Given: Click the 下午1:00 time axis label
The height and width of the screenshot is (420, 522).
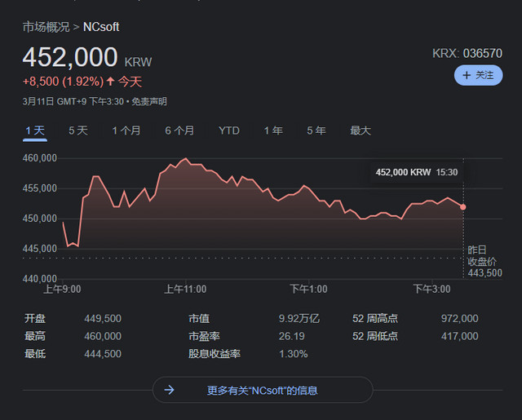Looking at the screenshot, I should [308, 290].
